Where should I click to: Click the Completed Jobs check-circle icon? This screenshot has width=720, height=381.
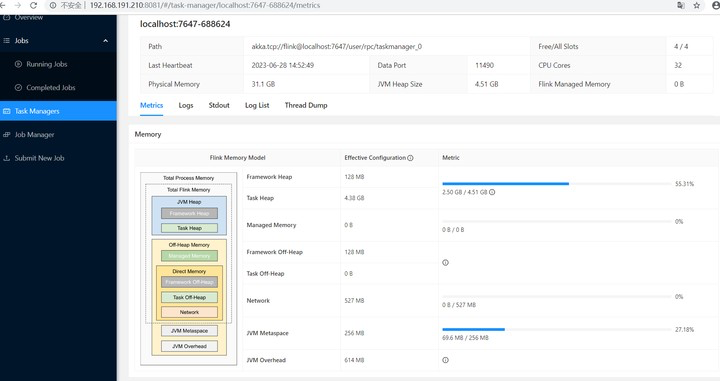pyautogui.click(x=18, y=88)
